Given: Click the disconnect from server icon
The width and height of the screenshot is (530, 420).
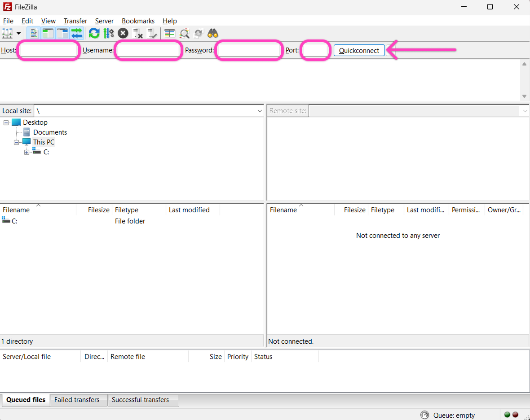Looking at the screenshot, I should click(137, 33).
